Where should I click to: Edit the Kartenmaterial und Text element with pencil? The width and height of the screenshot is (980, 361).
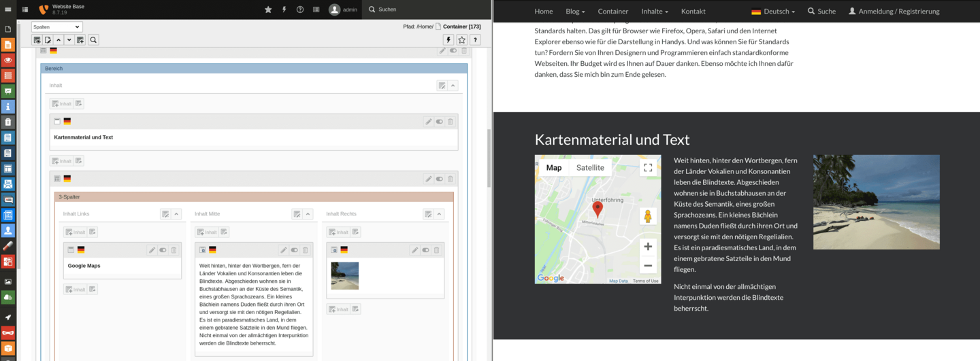coord(428,122)
